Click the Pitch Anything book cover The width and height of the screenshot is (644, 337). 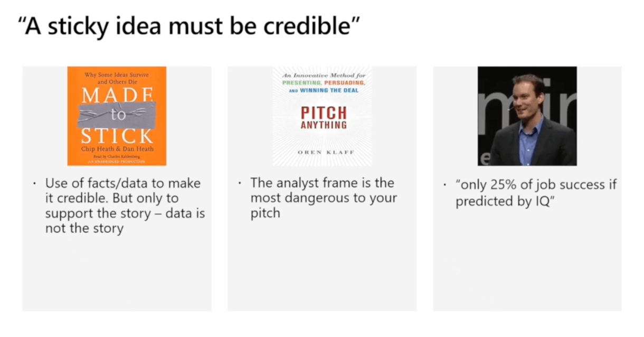322,116
